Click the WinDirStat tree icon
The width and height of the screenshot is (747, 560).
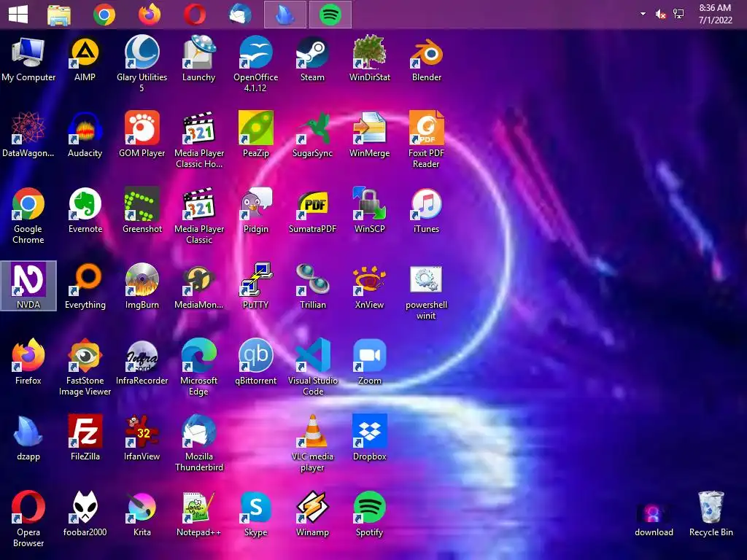[369, 52]
